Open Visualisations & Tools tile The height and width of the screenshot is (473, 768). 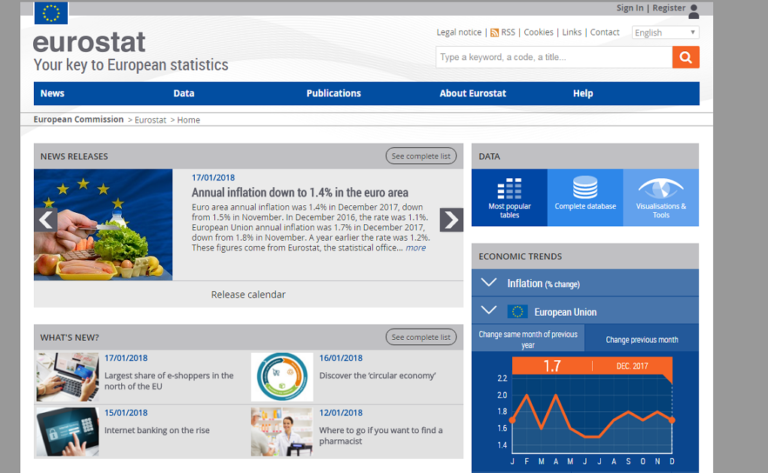[x=661, y=197]
